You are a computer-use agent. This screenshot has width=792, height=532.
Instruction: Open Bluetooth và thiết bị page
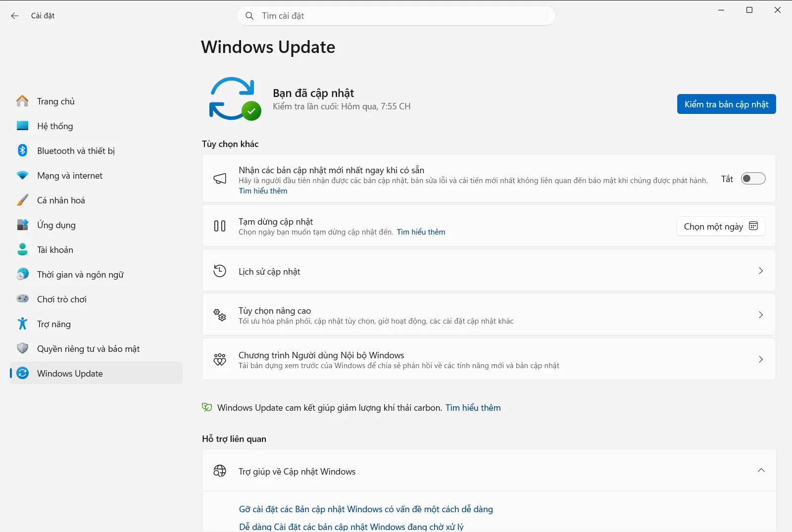click(x=96, y=150)
